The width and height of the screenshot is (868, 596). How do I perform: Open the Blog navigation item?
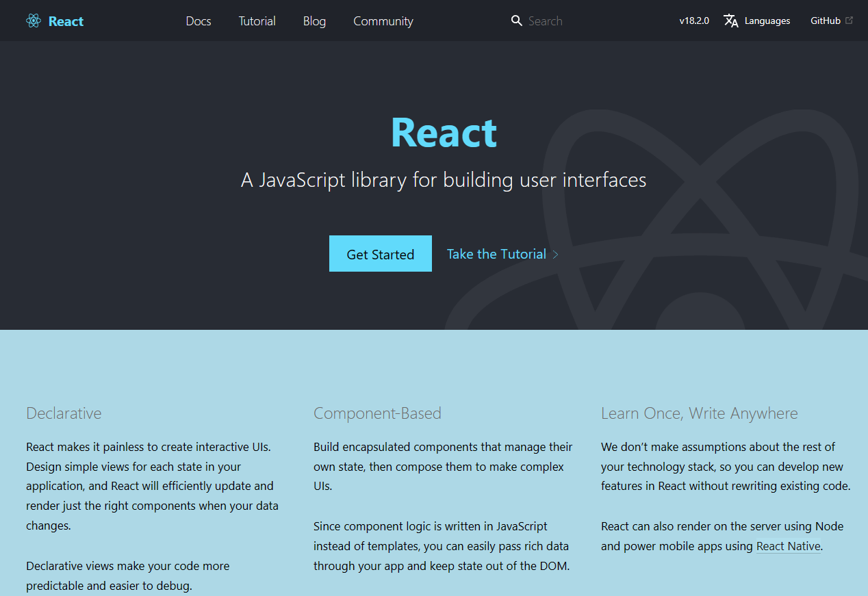point(314,21)
